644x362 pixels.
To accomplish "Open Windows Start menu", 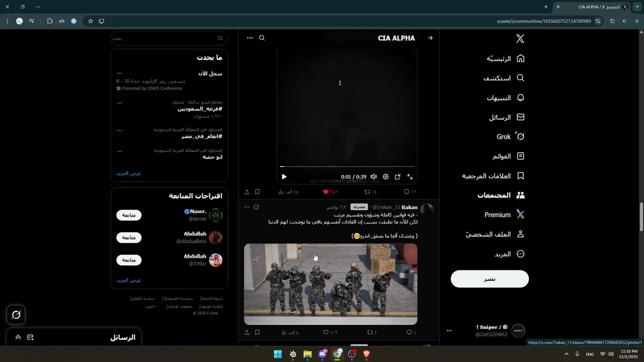I will [278, 354].
